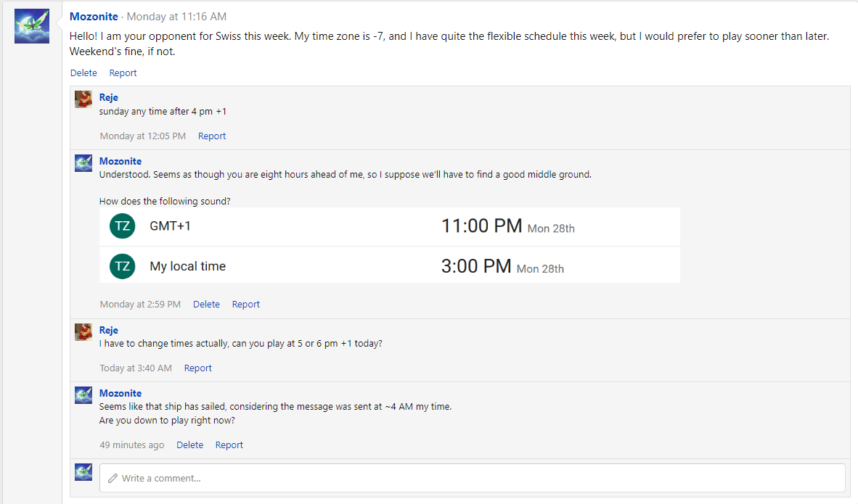Click Mozonite's avatar beside the 'ship has sailed' comment
Viewport: 858px width, 504px height.
tap(83, 395)
